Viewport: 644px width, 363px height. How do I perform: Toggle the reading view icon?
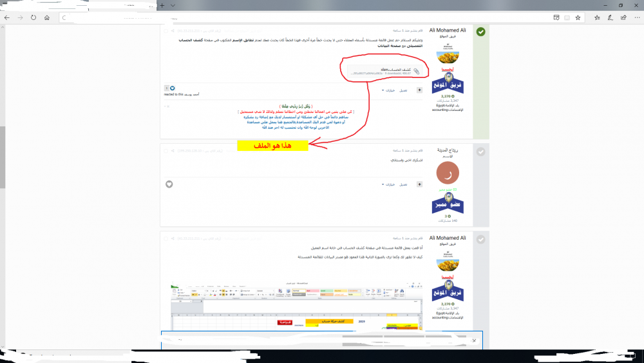[567, 17]
